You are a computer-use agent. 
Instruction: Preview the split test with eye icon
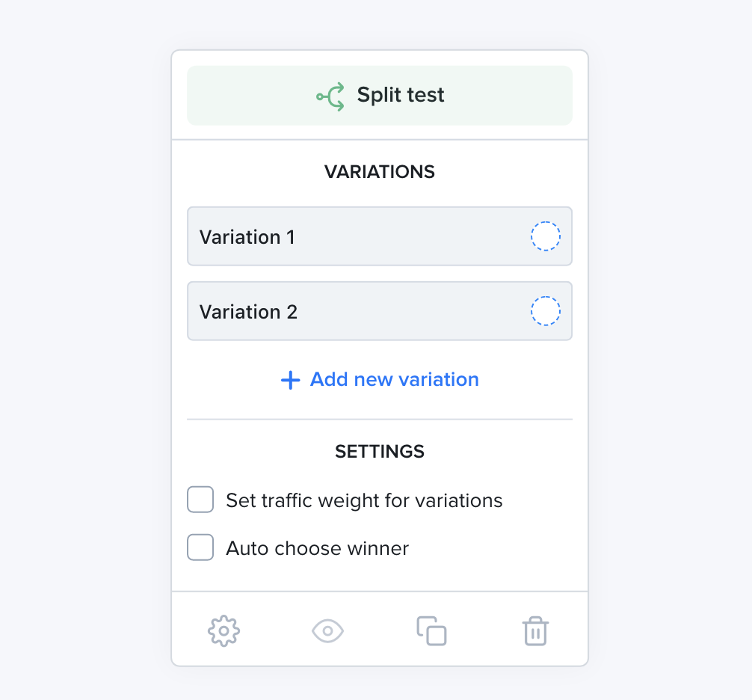point(327,631)
